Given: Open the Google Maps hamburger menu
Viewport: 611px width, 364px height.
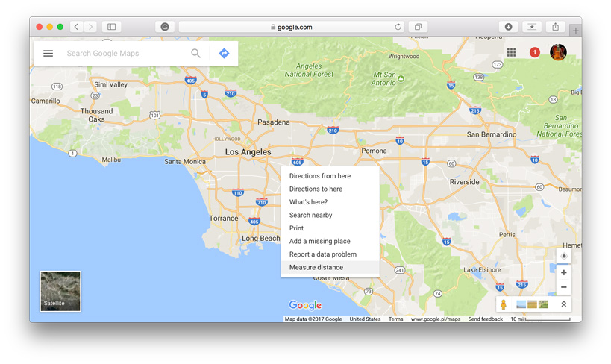Looking at the screenshot, I should click(48, 54).
